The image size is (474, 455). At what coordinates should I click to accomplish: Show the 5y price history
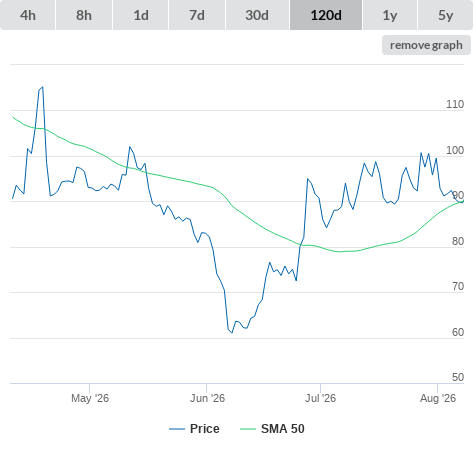pyautogui.click(x=446, y=15)
